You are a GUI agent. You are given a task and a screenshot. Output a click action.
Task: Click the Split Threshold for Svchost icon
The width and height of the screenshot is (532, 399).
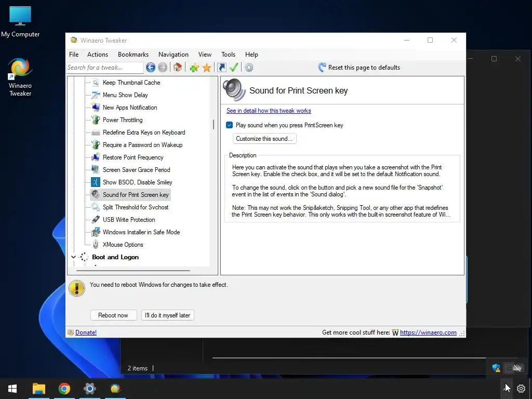coord(96,207)
